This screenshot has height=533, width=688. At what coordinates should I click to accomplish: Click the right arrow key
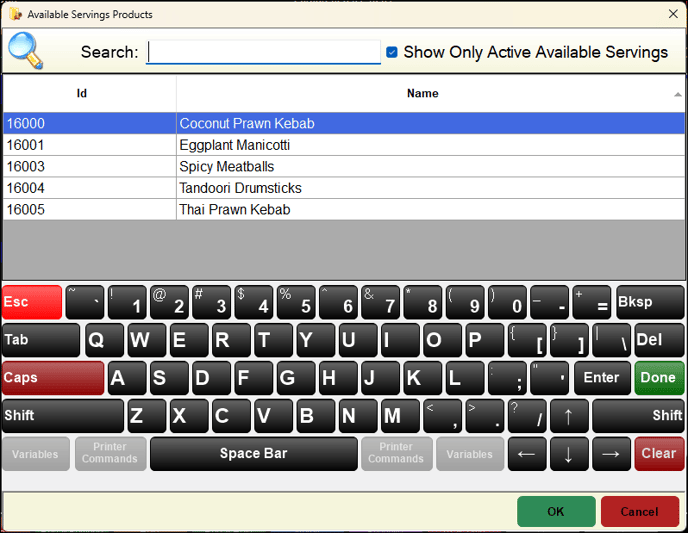coord(611,454)
